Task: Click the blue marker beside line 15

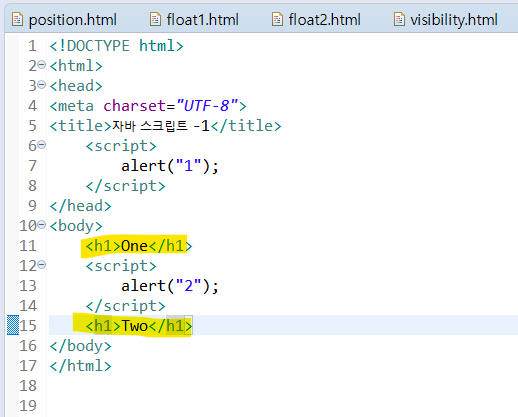Action: 13,325
